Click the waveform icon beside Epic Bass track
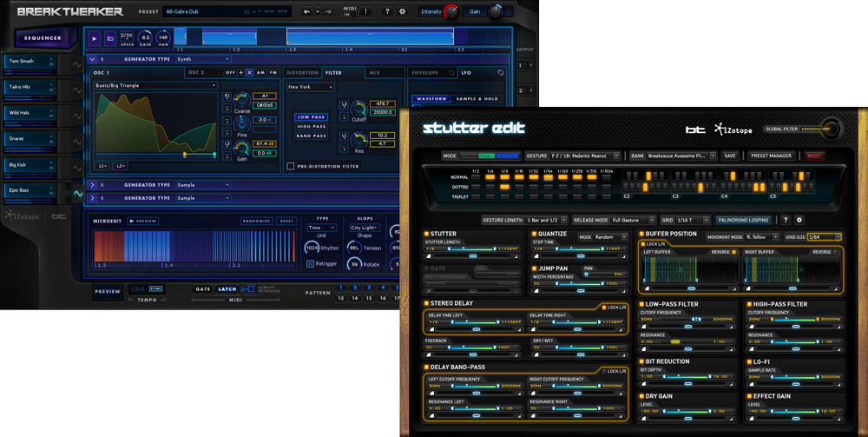 tap(77, 194)
